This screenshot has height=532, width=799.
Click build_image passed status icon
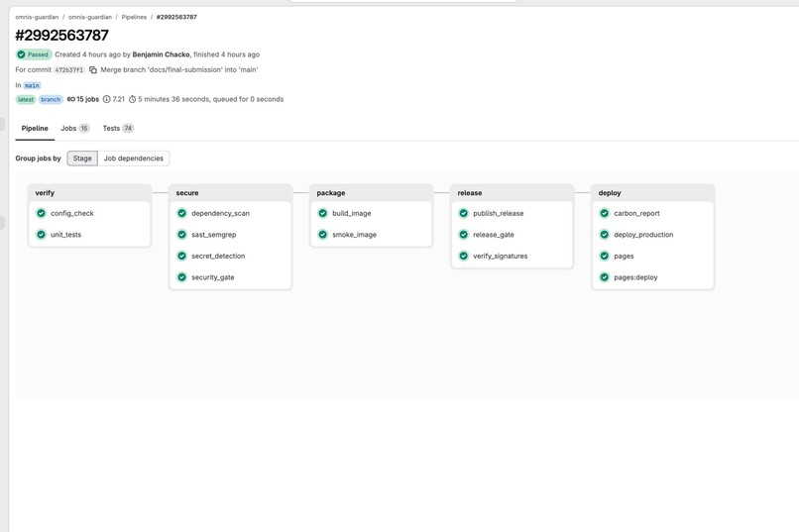322,213
